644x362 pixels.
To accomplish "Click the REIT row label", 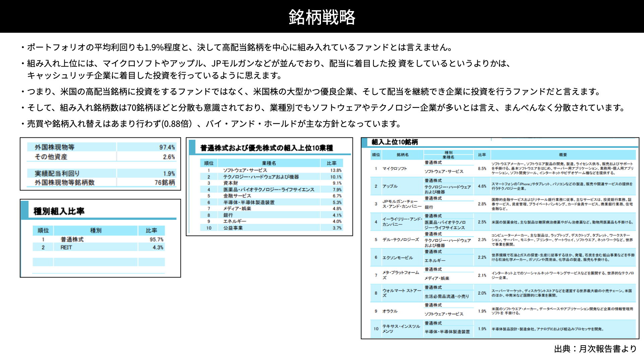I will (x=66, y=247).
